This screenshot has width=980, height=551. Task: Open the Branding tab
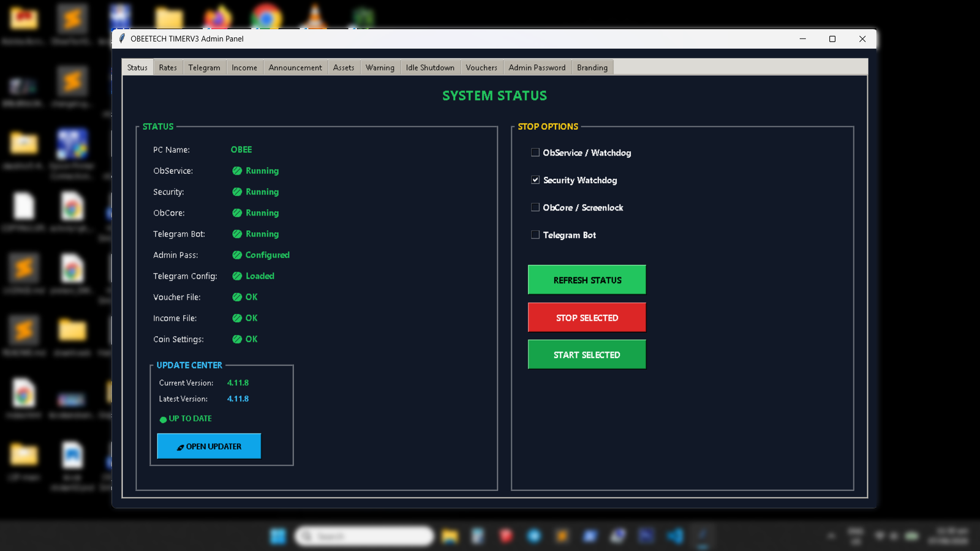(592, 67)
